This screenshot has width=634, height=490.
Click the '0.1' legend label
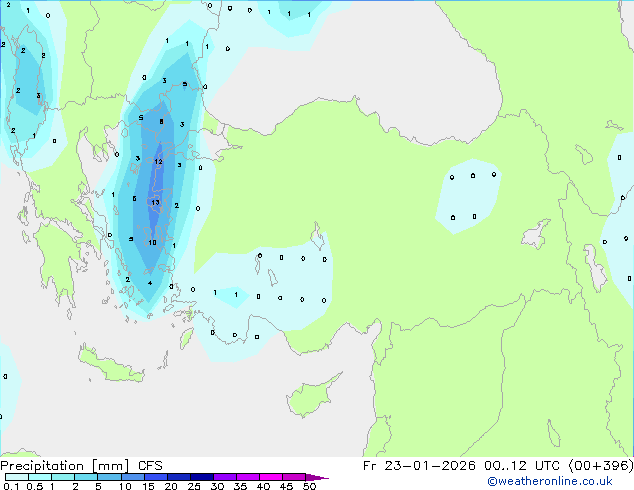tap(11, 486)
